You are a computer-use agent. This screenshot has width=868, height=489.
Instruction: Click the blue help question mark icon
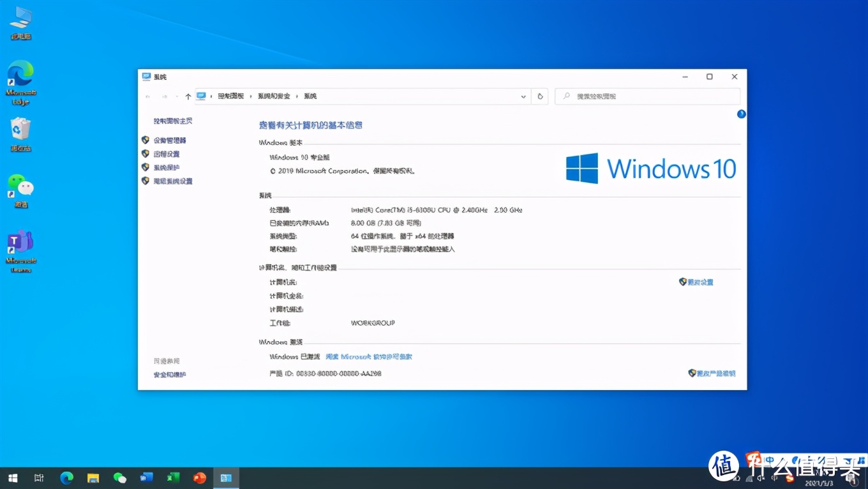click(x=741, y=114)
